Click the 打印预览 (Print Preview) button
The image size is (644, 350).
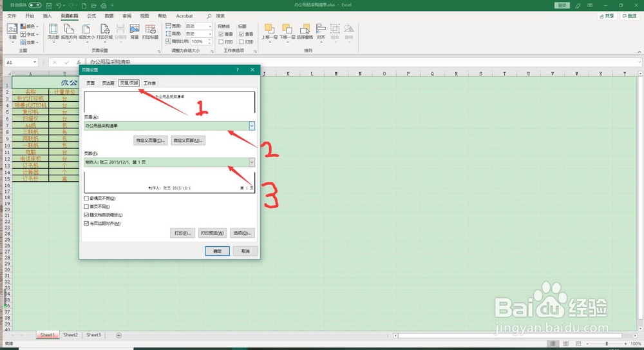(213, 233)
